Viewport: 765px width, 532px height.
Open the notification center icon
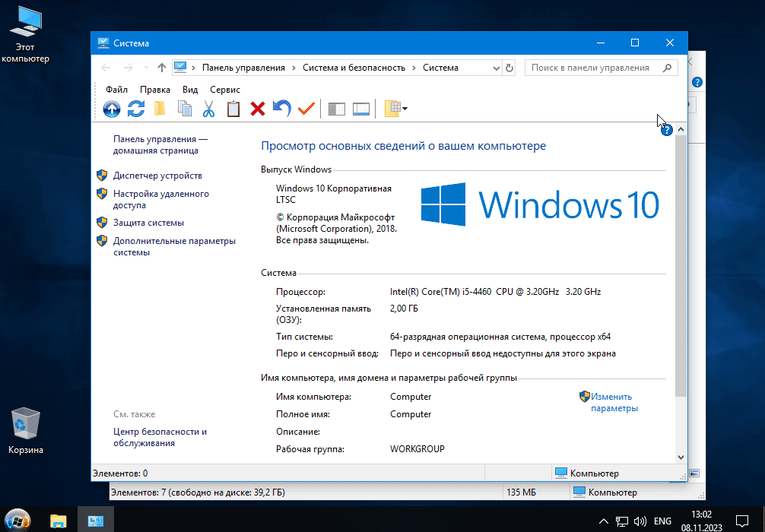(x=741, y=521)
